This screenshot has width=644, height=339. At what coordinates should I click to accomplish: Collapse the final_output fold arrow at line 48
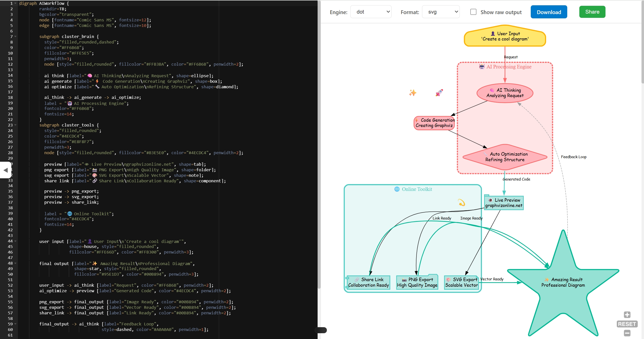click(15, 263)
